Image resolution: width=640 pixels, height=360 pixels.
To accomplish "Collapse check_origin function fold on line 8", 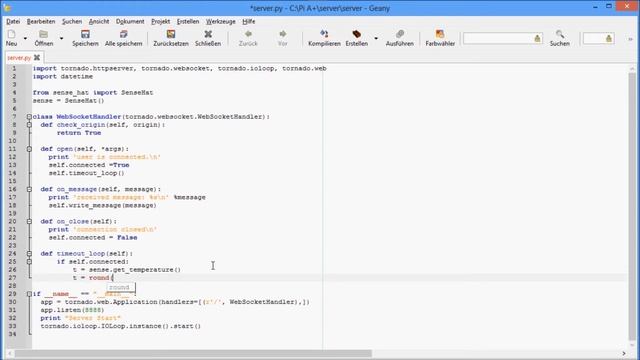I will click(x=29, y=125).
